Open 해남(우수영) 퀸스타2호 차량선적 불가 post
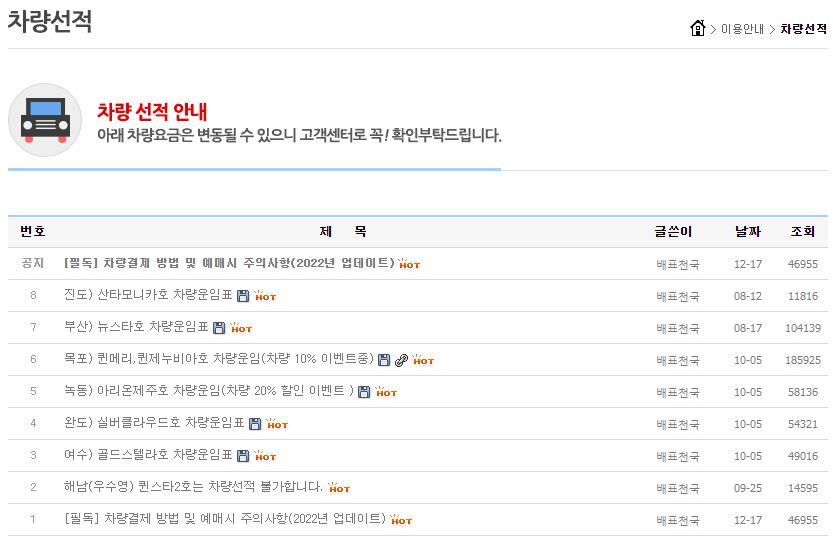Screen dimensions: 833x542 (193, 486)
